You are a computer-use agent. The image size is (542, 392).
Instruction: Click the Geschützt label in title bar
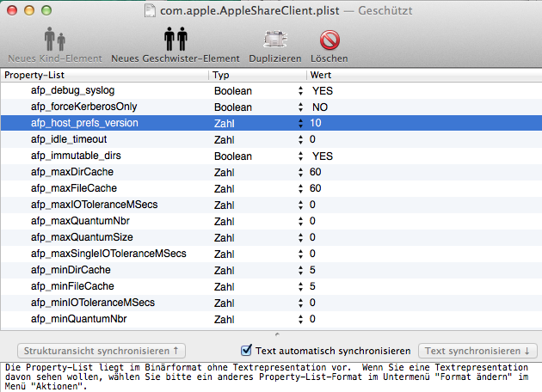[385, 10]
